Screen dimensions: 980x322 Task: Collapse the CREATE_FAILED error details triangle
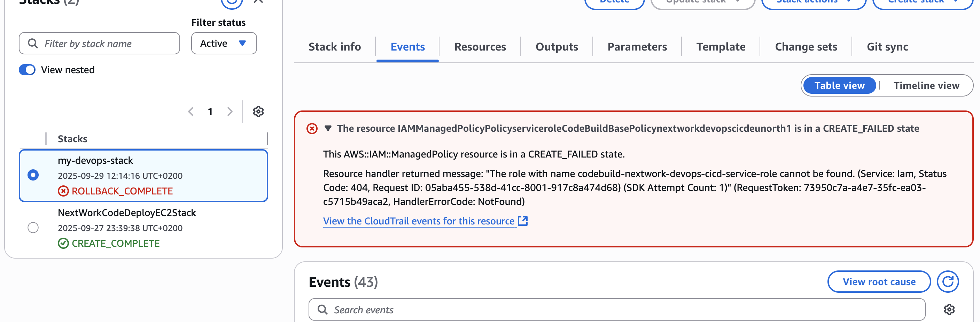click(328, 128)
